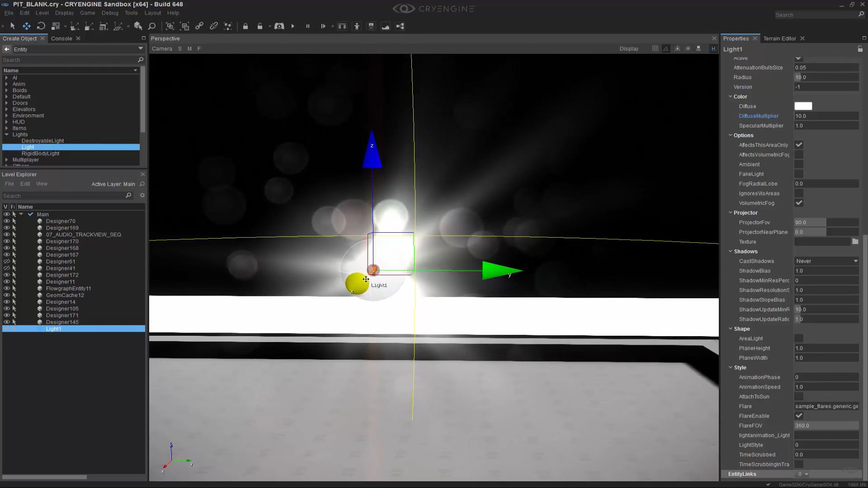Click the ProjectorFov slider field

coord(826,222)
